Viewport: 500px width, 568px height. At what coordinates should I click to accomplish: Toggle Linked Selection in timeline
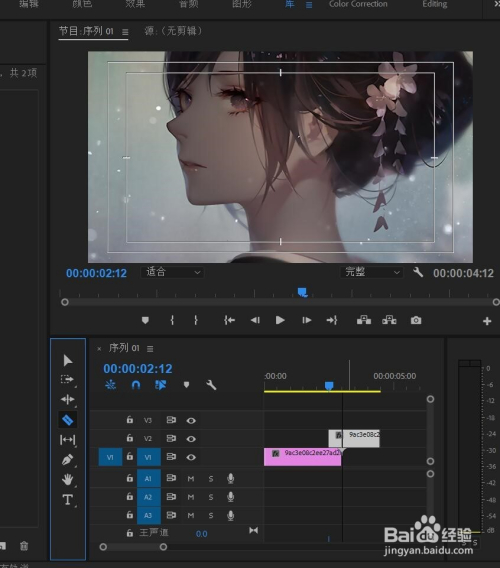[x=161, y=385]
